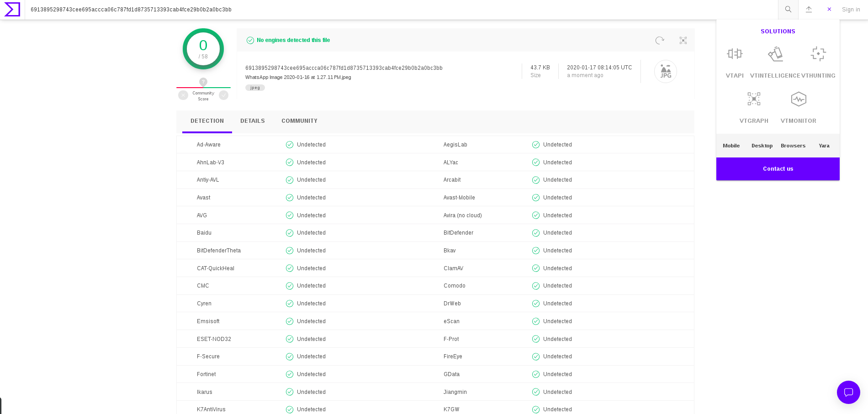Image resolution: width=868 pixels, height=414 pixels.
Task: Click the 'Undetected' result for eScan
Action: click(557, 321)
